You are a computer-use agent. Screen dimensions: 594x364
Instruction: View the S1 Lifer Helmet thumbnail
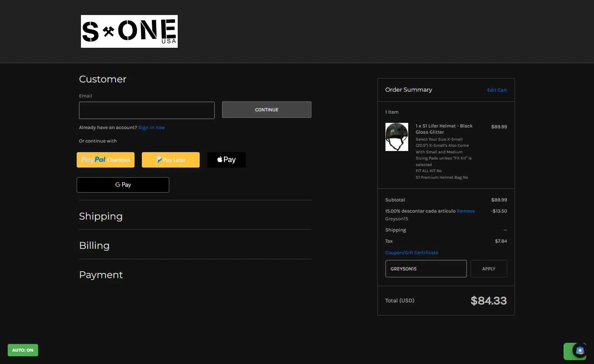(x=397, y=137)
